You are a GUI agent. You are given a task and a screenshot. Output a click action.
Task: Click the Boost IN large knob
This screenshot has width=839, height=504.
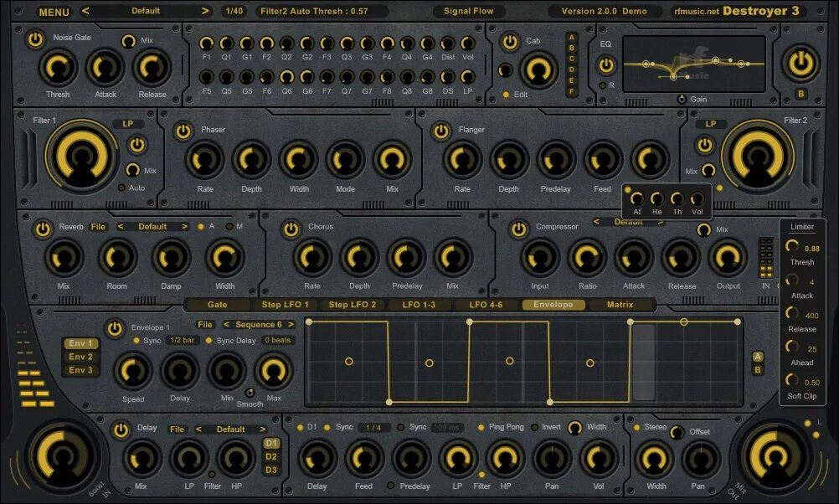pos(63,457)
